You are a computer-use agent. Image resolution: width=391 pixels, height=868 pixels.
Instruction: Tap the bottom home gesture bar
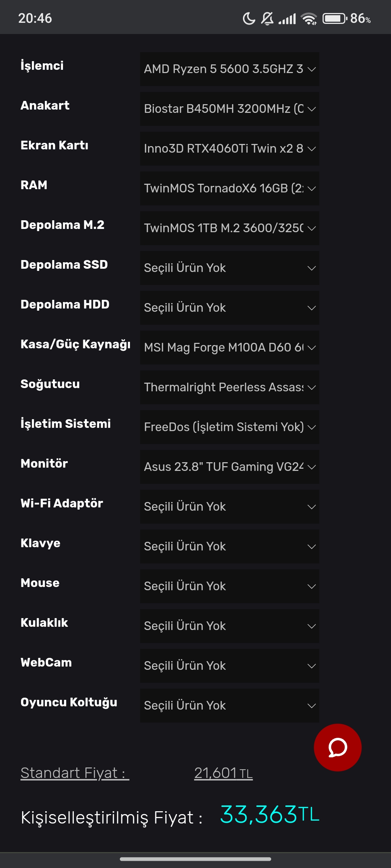point(195,859)
